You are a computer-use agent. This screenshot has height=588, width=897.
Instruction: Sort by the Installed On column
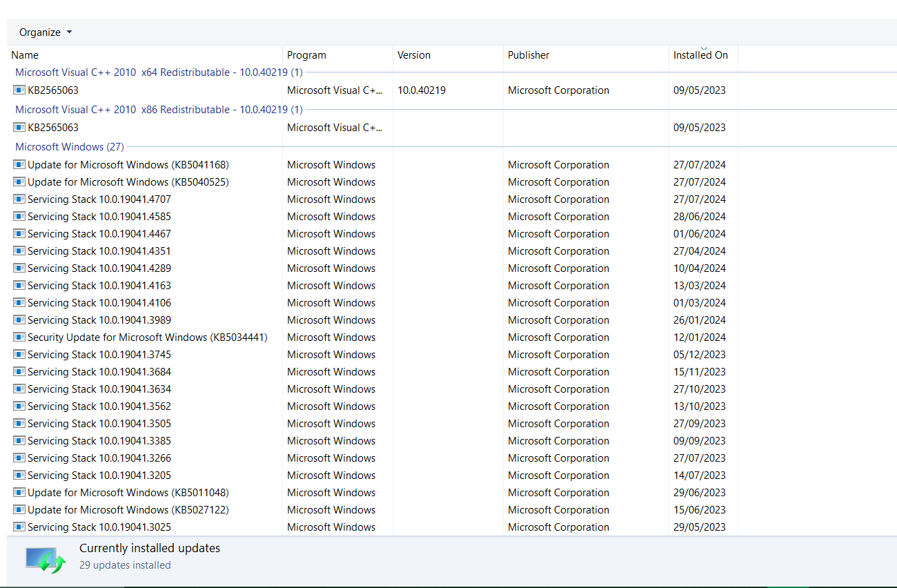tap(703, 55)
